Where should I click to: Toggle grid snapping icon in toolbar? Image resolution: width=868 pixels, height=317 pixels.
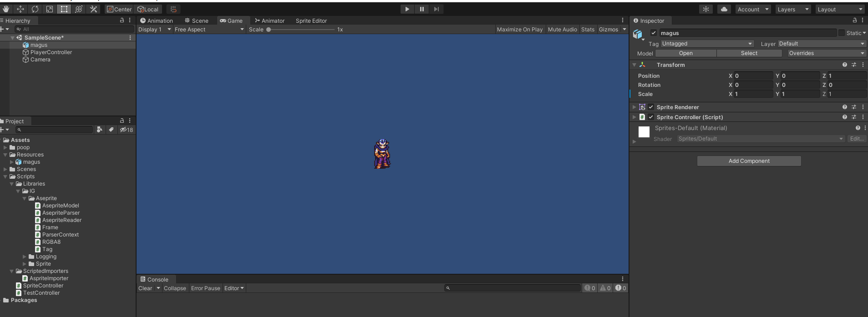click(x=173, y=9)
